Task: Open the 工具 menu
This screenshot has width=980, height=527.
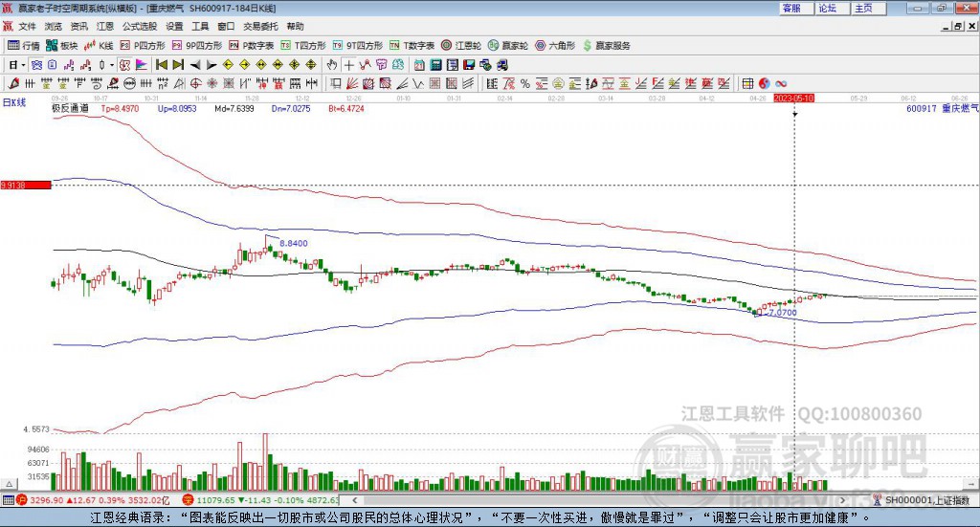Action: click(x=200, y=26)
